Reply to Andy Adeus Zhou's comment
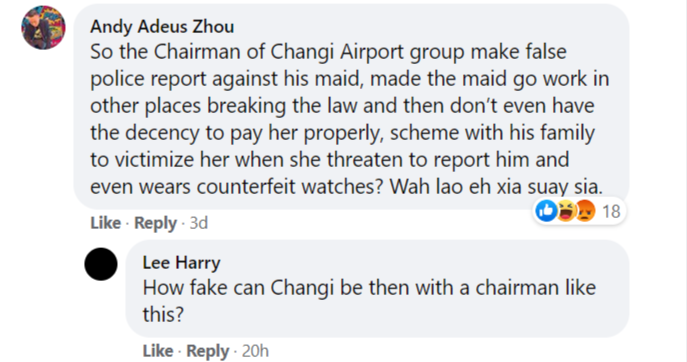687x362 pixels. 155,223
